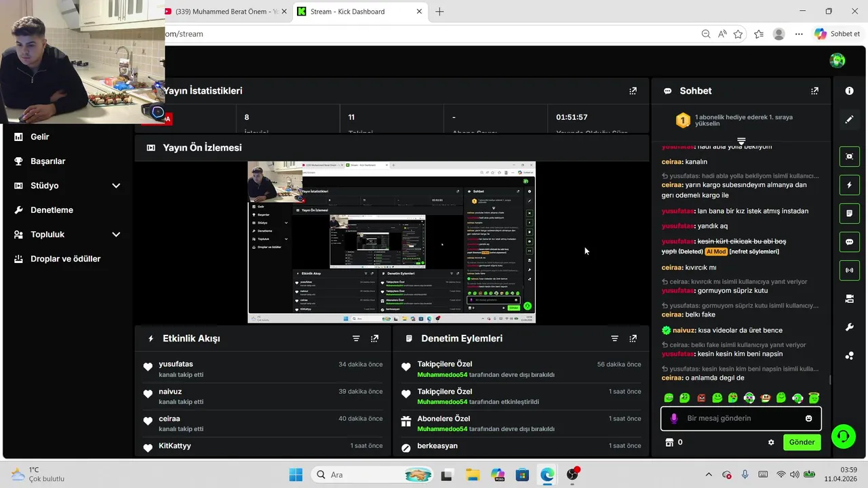The width and height of the screenshot is (868, 488).
Task: Click the pencil edit icon in right sidebar
Action: [849, 119]
